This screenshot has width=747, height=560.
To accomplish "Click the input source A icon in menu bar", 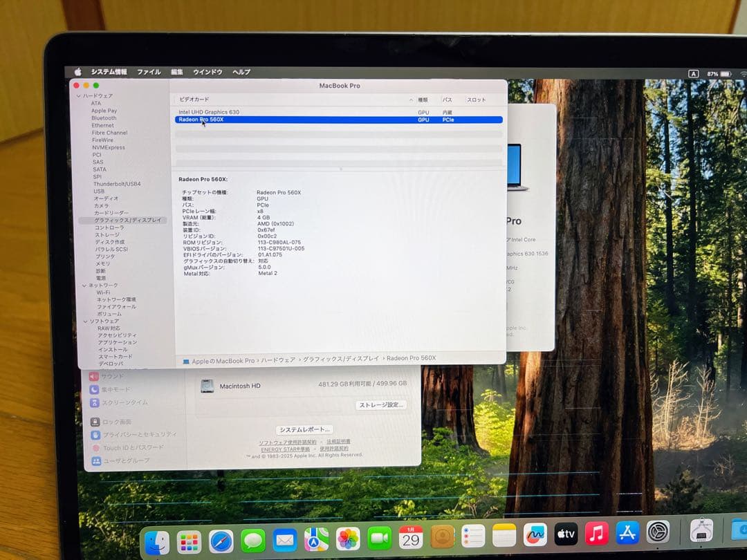I will [x=694, y=73].
